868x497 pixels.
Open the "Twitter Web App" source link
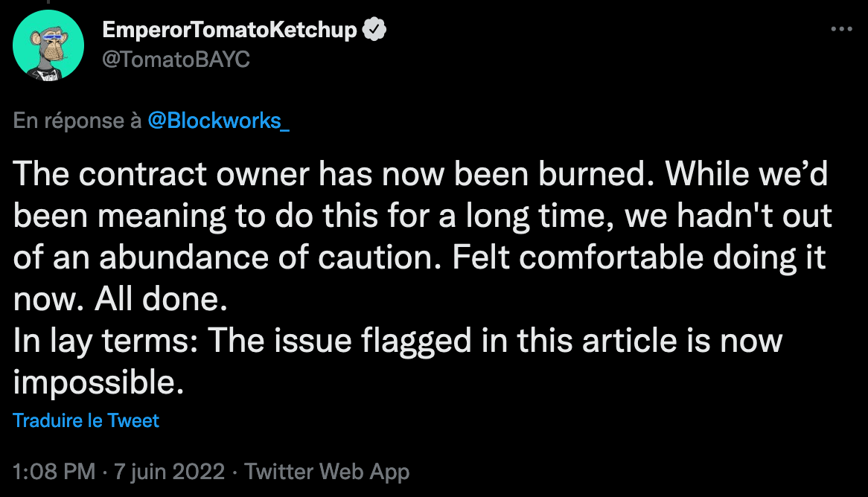click(327, 471)
